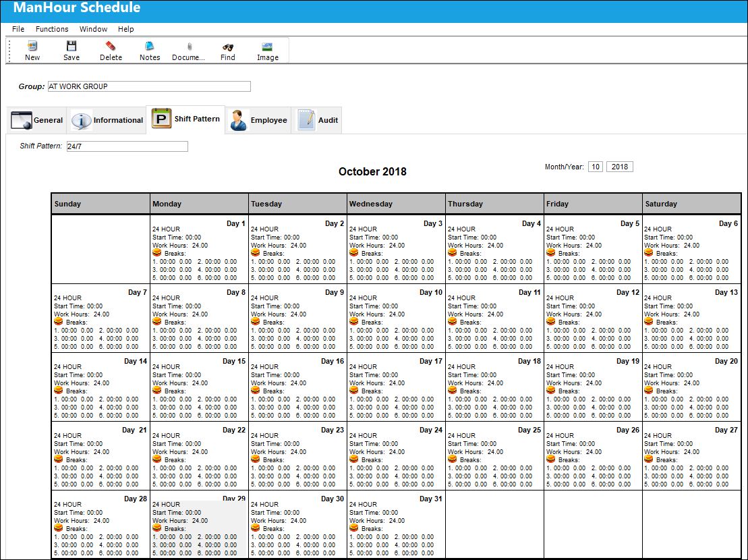The height and width of the screenshot is (560, 748).
Task: Open the File menu
Action: pyautogui.click(x=18, y=29)
